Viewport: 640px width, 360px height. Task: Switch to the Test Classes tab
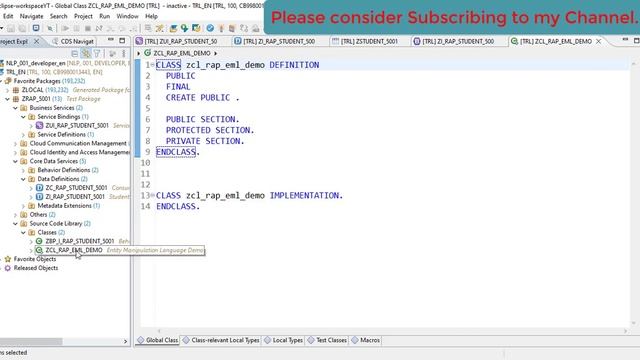tap(327, 340)
